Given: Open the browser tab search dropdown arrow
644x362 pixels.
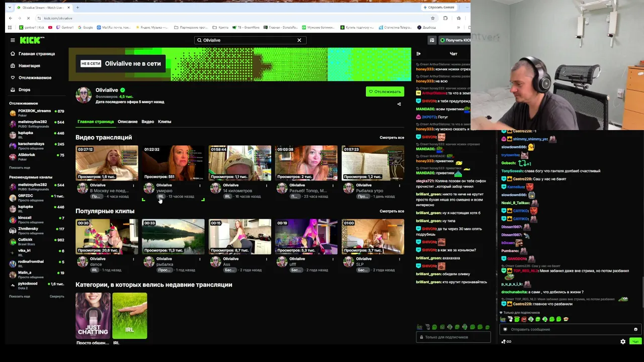Looking at the screenshot, I should point(10,8).
